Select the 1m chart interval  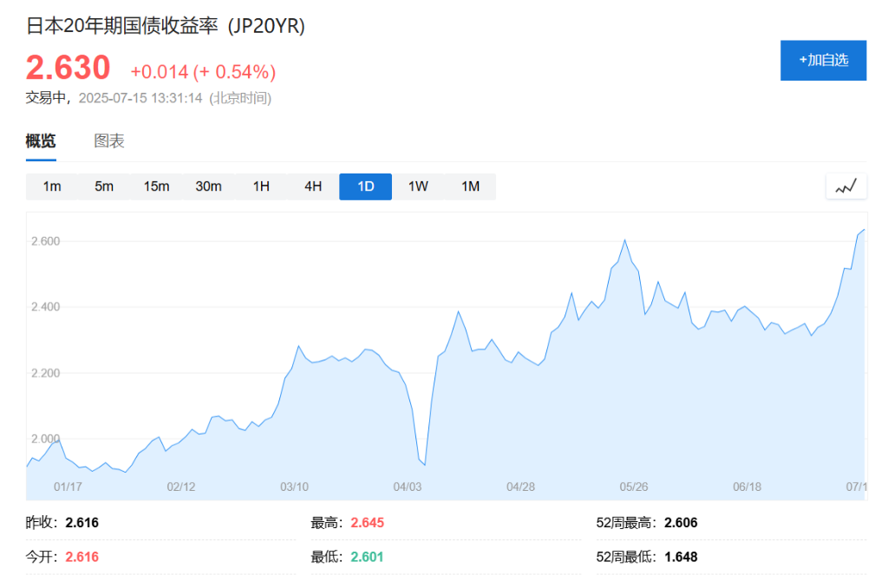(x=52, y=186)
